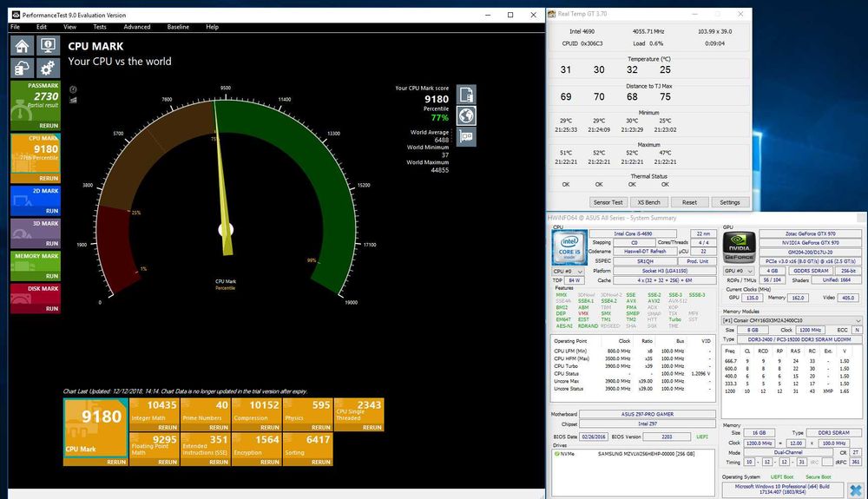Open the Baseline menu
This screenshot has width=868, height=499.
pyautogui.click(x=178, y=27)
